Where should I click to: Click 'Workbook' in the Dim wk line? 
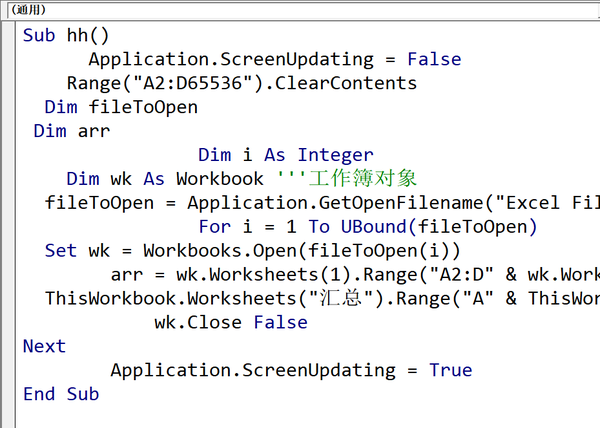click(x=220, y=179)
